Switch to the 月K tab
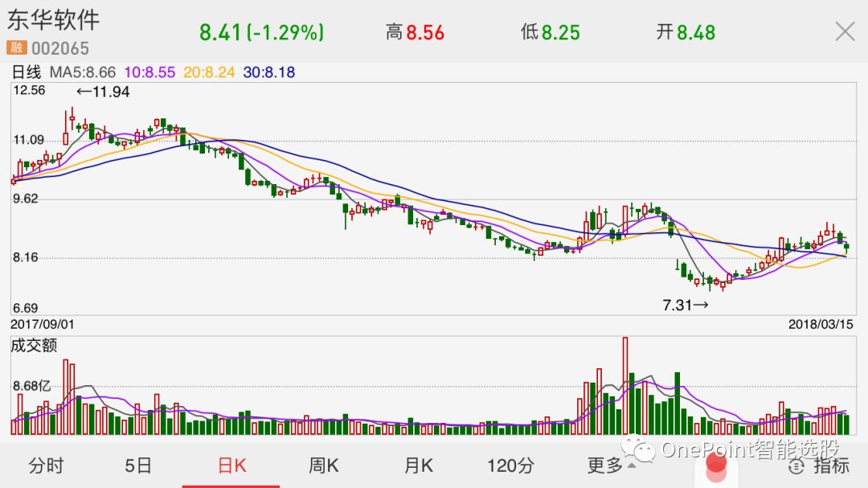 tap(419, 465)
